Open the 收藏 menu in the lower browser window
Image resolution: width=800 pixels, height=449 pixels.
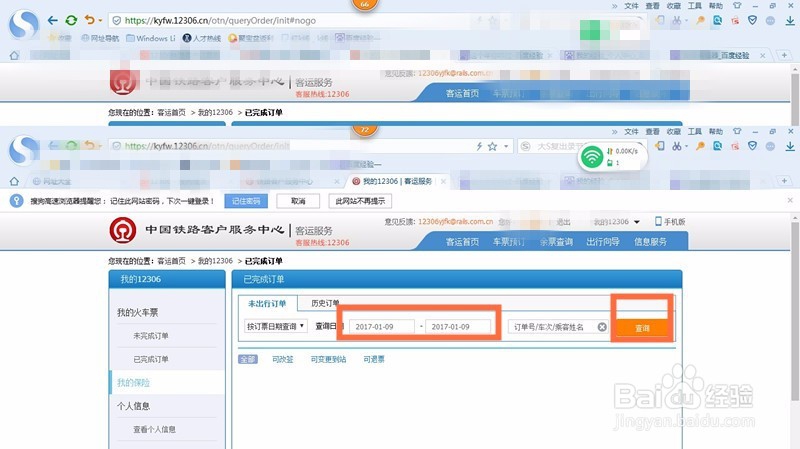[x=673, y=132]
